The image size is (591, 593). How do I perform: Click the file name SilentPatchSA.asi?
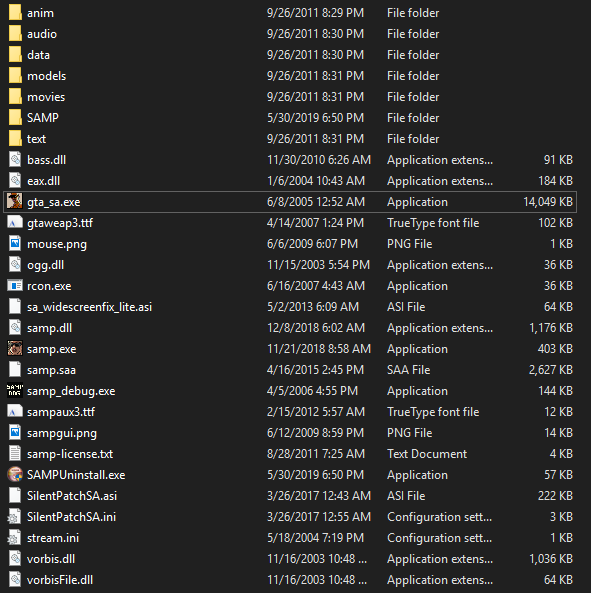[72, 496]
